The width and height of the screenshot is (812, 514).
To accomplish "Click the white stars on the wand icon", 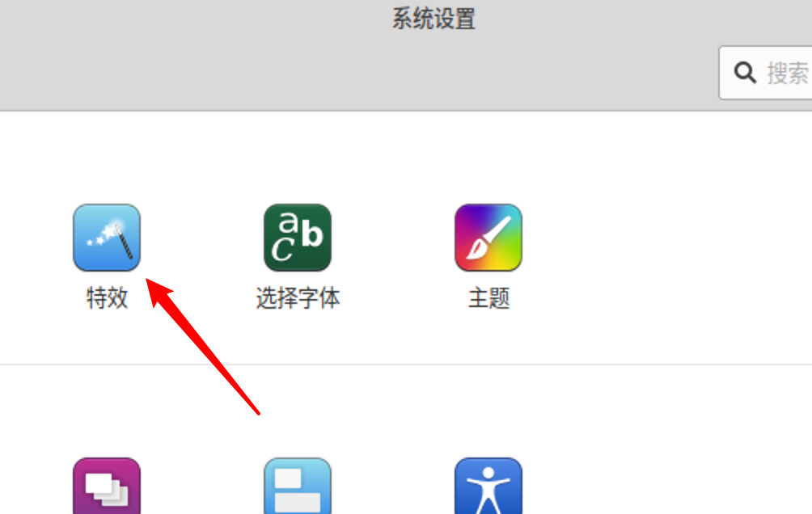I will (103, 234).
